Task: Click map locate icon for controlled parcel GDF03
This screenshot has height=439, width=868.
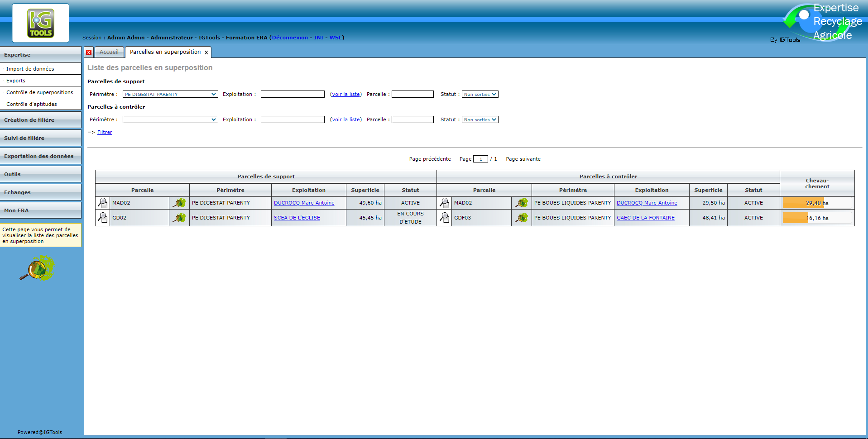Action: coord(522,218)
